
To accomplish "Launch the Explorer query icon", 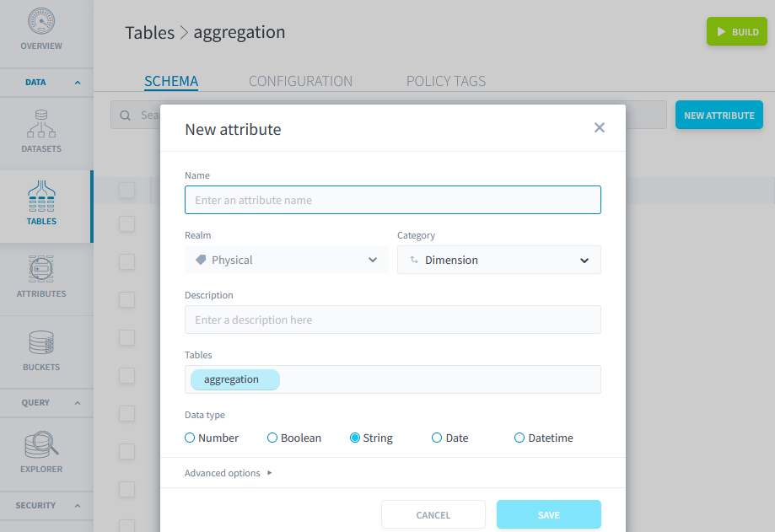I will tap(41, 443).
